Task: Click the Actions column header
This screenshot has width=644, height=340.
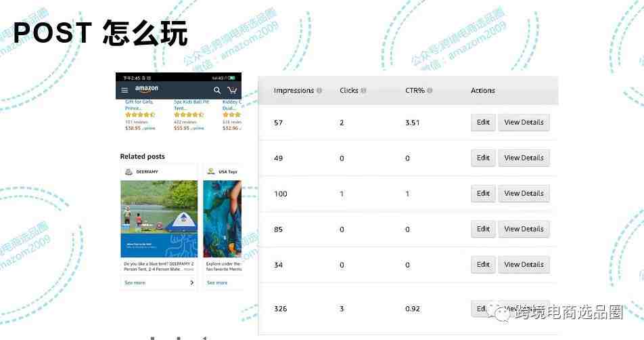Action: pos(482,91)
